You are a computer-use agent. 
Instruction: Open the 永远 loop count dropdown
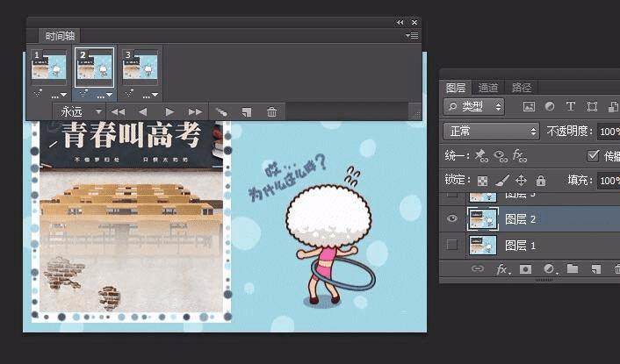(78, 112)
